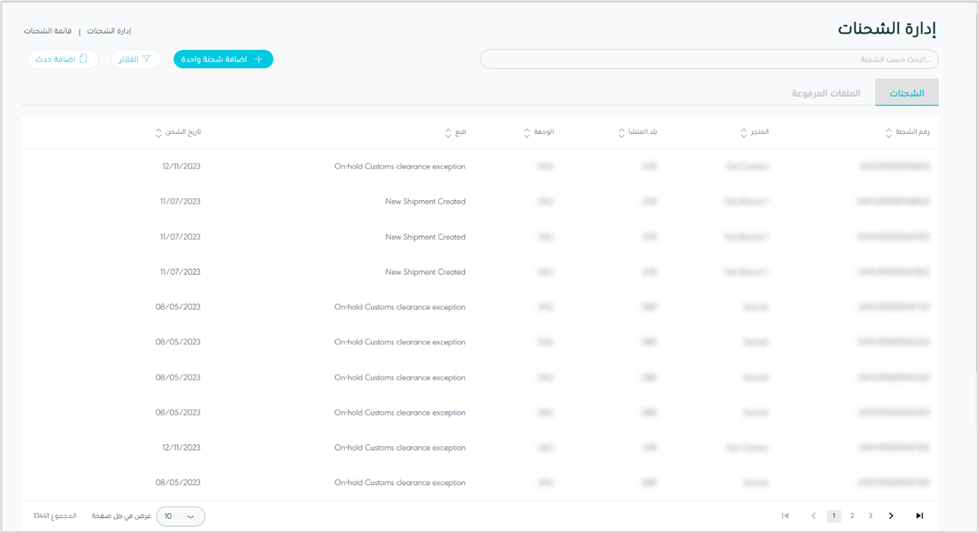The image size is (979, 533).
Task: Go to the last page of results
Action: (x=919, y=516)
